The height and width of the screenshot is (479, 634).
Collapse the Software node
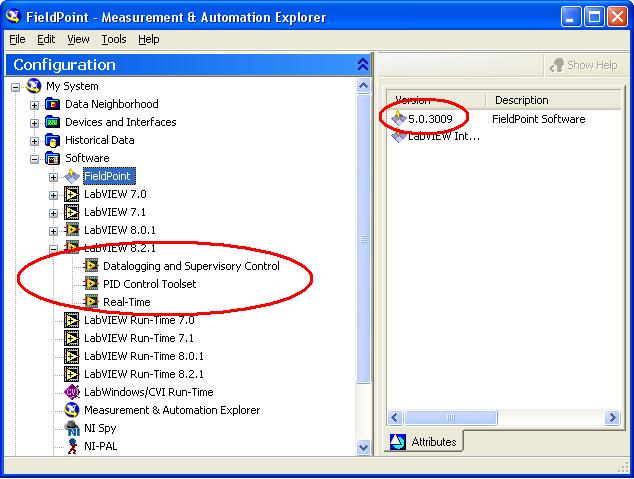pyautogui.click(x=34, y=159)
